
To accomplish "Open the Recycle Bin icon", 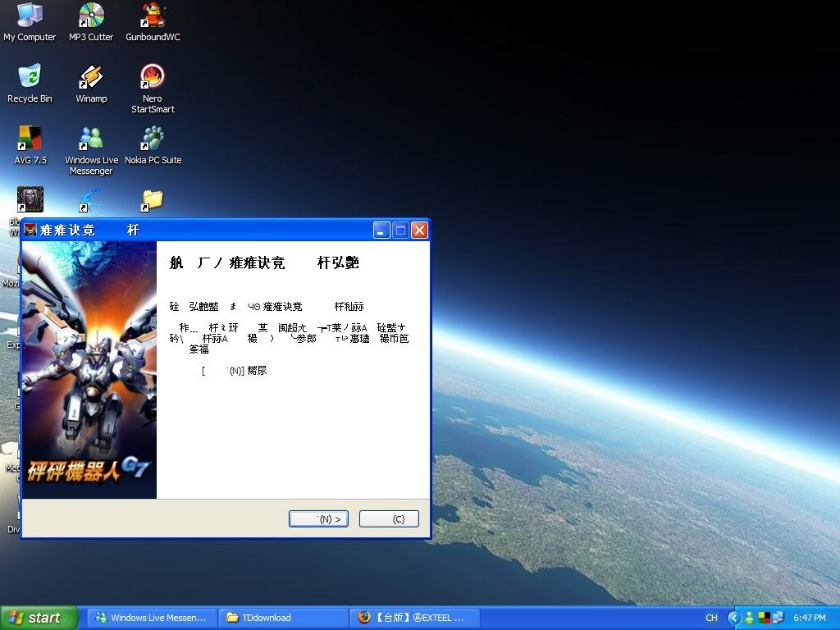I will pos(30,78).
